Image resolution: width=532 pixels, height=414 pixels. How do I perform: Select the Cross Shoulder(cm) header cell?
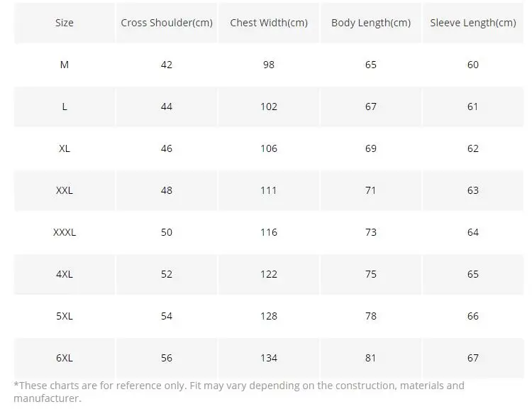point(167,23)
